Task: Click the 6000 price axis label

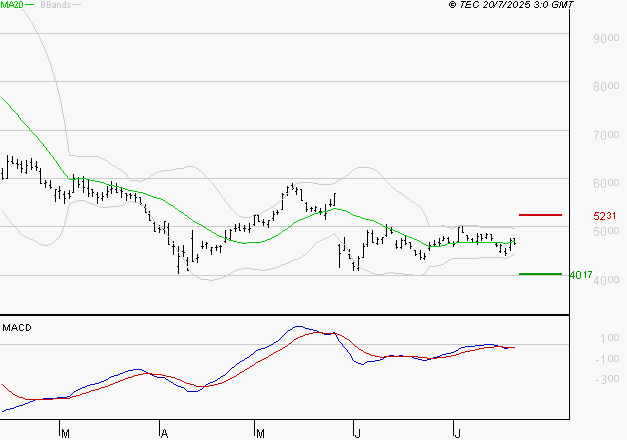Action: (606, 183)
